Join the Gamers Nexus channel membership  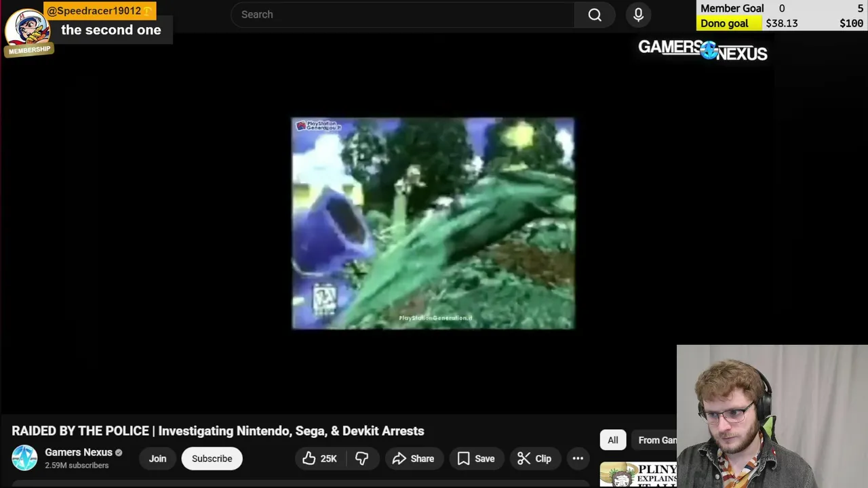[157, 459]
